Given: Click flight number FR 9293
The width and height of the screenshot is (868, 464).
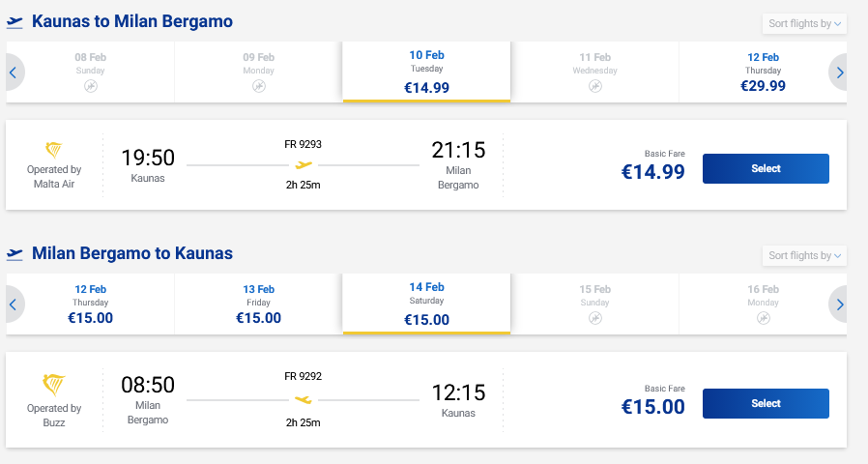Looking at the screenshot, I should [303, 144].
